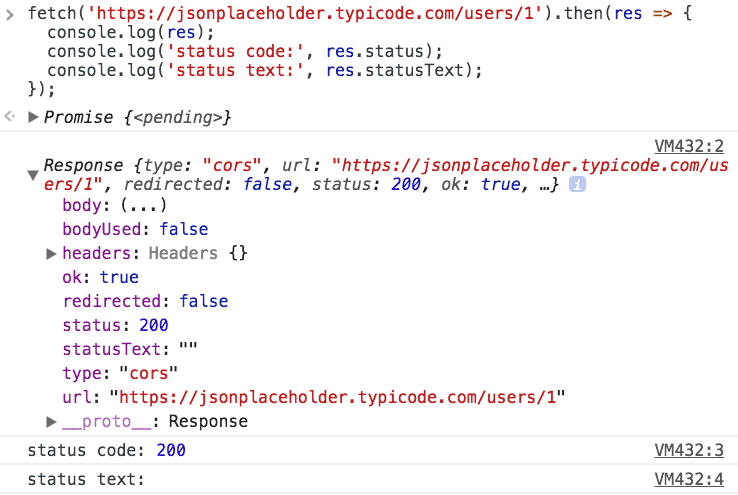The image size is (738, 495).
Task: Select the redirected property row
Action: 145,302
